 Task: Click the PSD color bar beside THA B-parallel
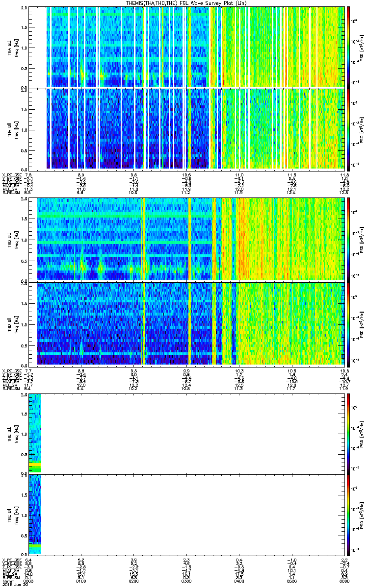coord(349,129)
